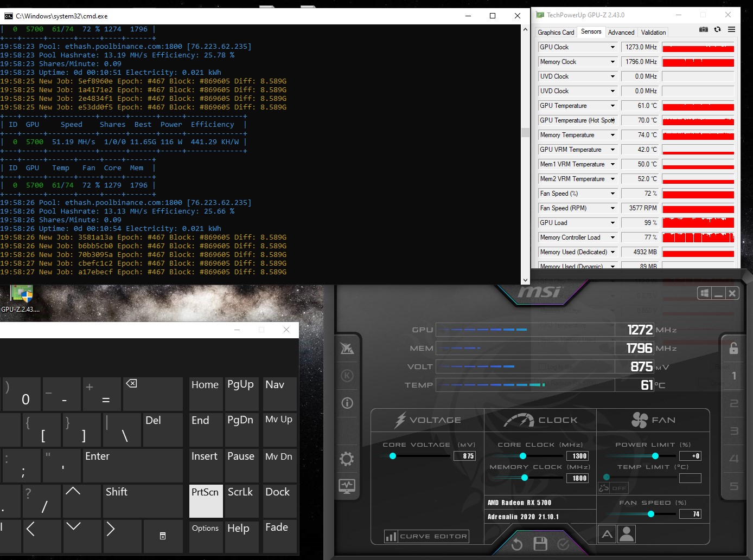Image resolution: width=753 pixels, height=560 pixels.
Task: Select Afterburner profile slot 5
Action: click(734, 486)
